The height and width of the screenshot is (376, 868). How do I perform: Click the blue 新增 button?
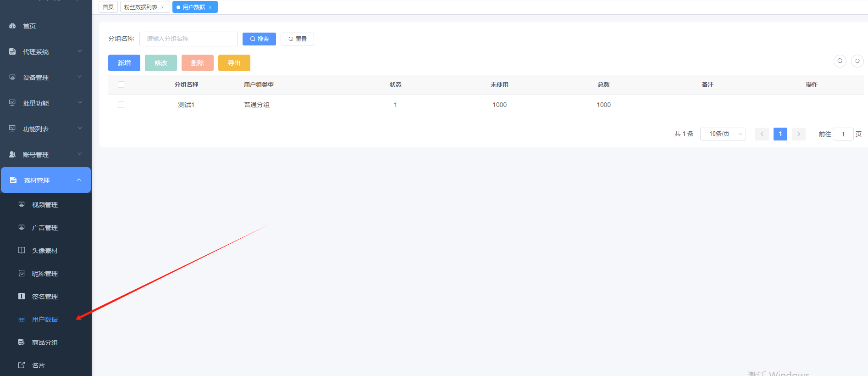(x=124, y=63)
